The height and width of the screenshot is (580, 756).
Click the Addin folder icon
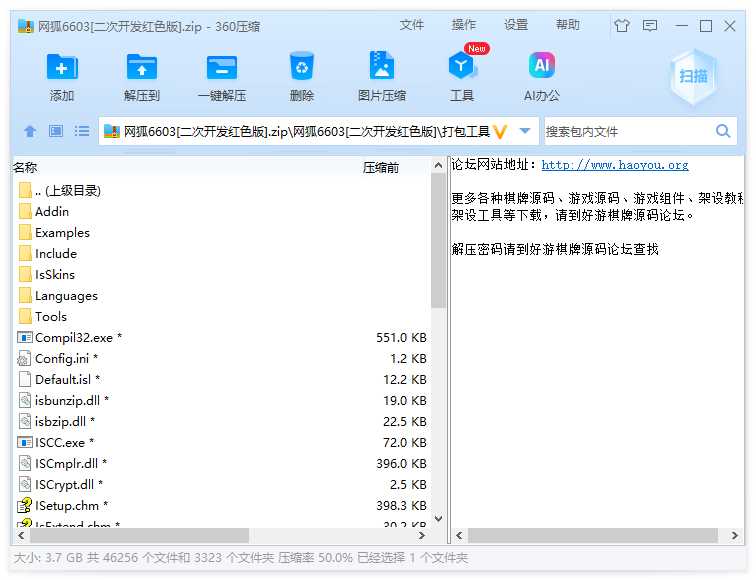25,211
